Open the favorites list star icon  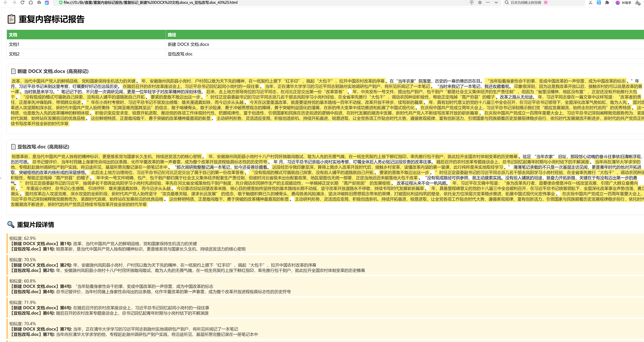[39, 3]
